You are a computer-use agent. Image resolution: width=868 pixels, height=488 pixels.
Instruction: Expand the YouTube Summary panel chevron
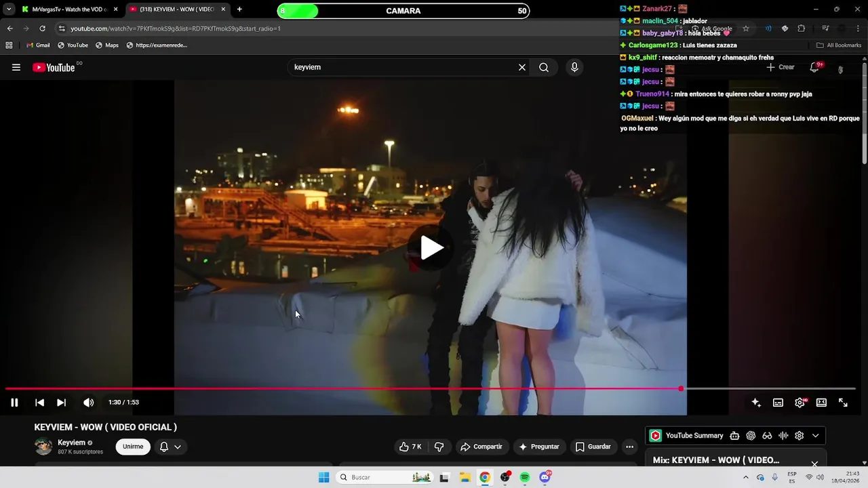click(x=815, y=436)
